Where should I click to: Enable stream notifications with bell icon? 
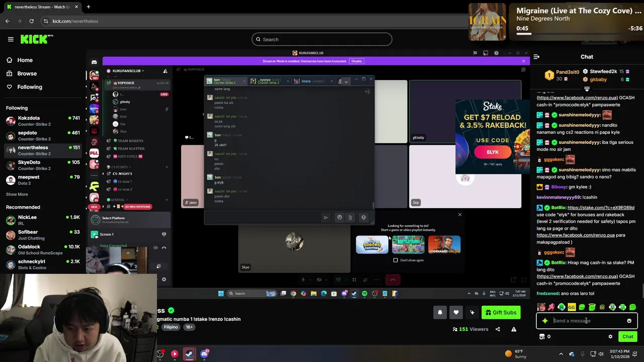(x=440, y=312)
